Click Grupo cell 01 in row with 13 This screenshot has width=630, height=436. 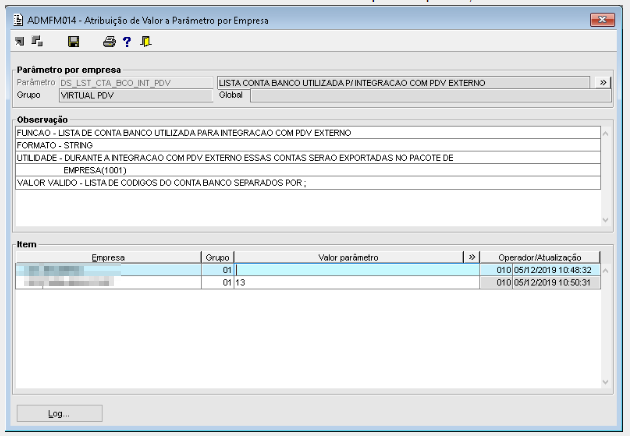(217, 282)
